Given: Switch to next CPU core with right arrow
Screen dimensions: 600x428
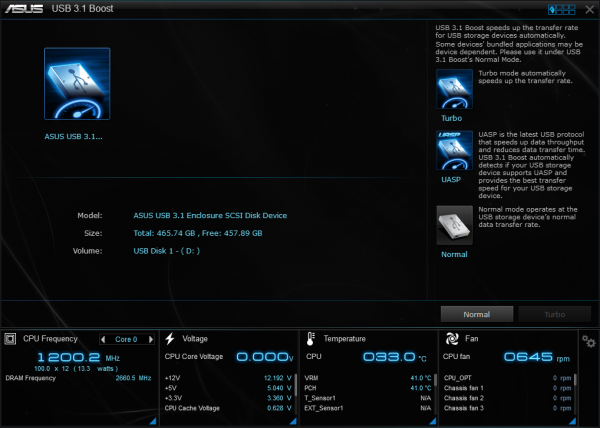Looking at the screenshot, I should (x=151, y=339).
